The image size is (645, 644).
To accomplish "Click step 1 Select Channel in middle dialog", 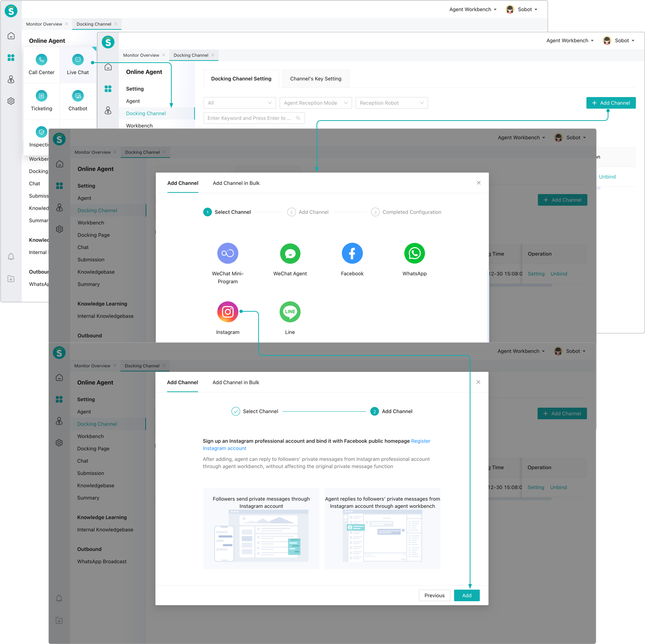I will (x=227, y=212).
